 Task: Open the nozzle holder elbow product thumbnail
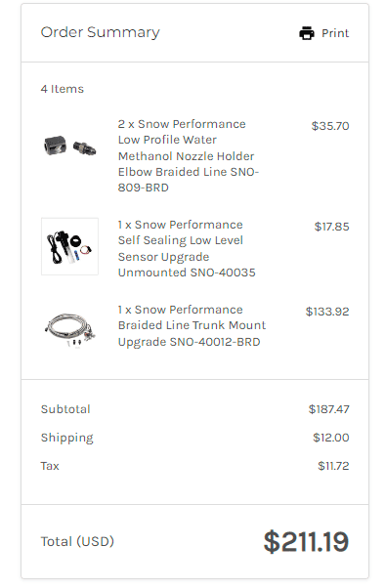pyautogui.click(x=69, y=146)
